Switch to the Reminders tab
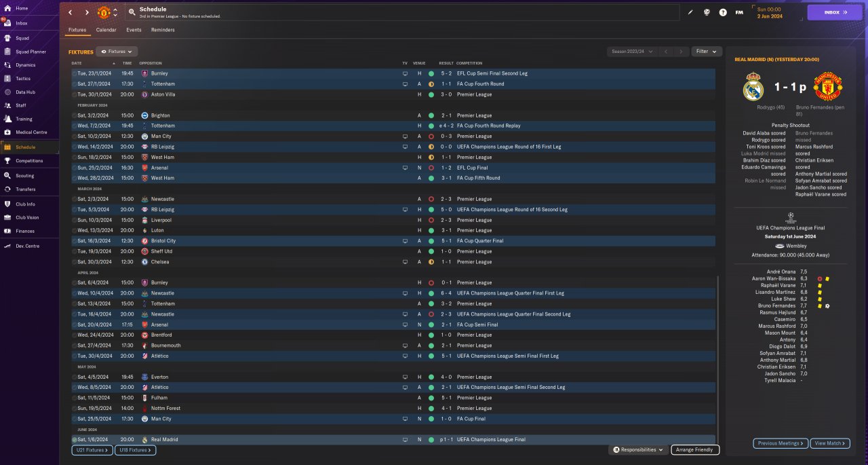 coord(163,30)
